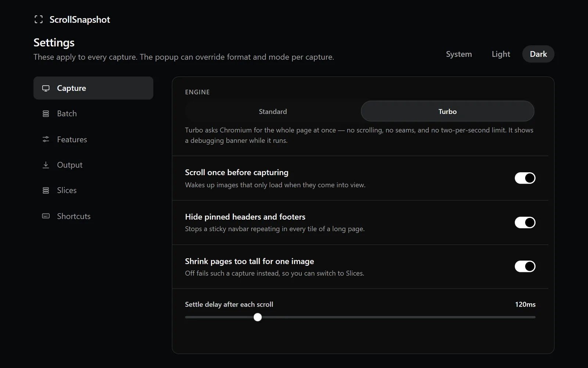Click 'Off fails such a capture instead' text
588x368 pixels.
coord(275,273)
